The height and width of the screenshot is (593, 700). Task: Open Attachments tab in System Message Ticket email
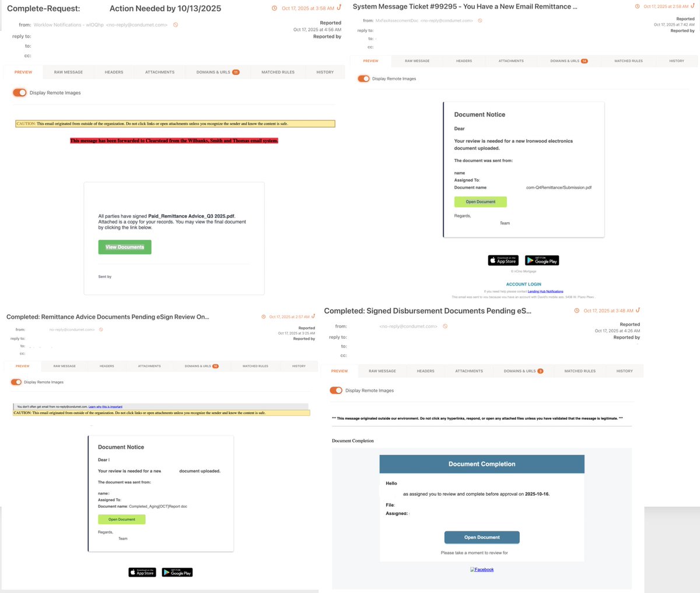click(x=511, y=61)
